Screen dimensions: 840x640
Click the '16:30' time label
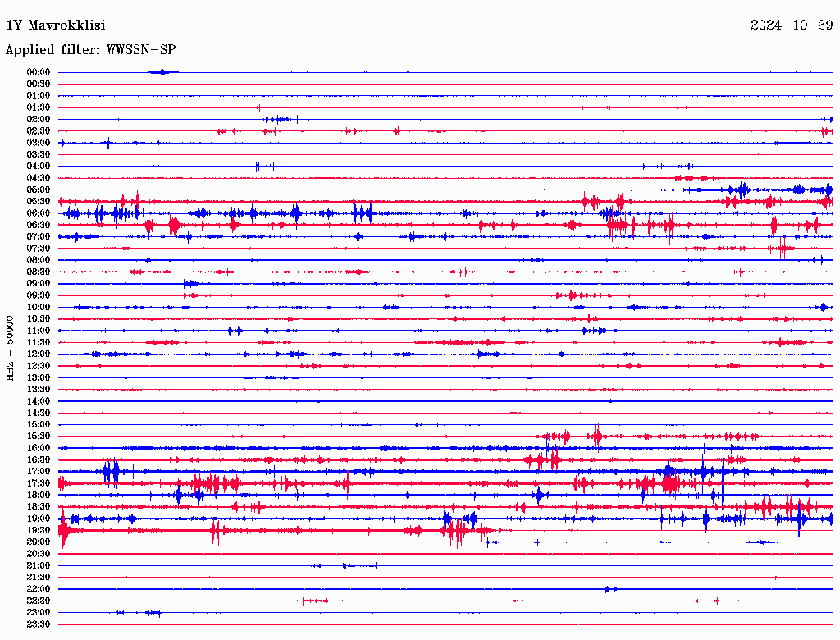coord(38,460)
